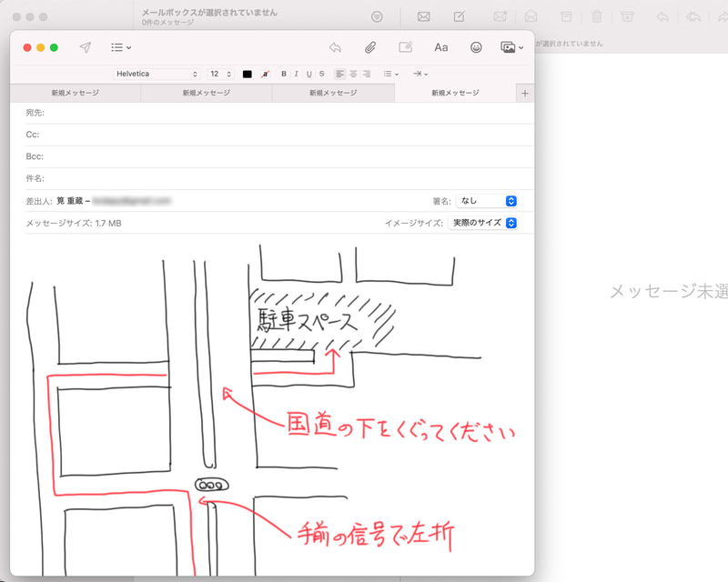
Task: Attach a file using the paperclip icon
Action: 369,47
